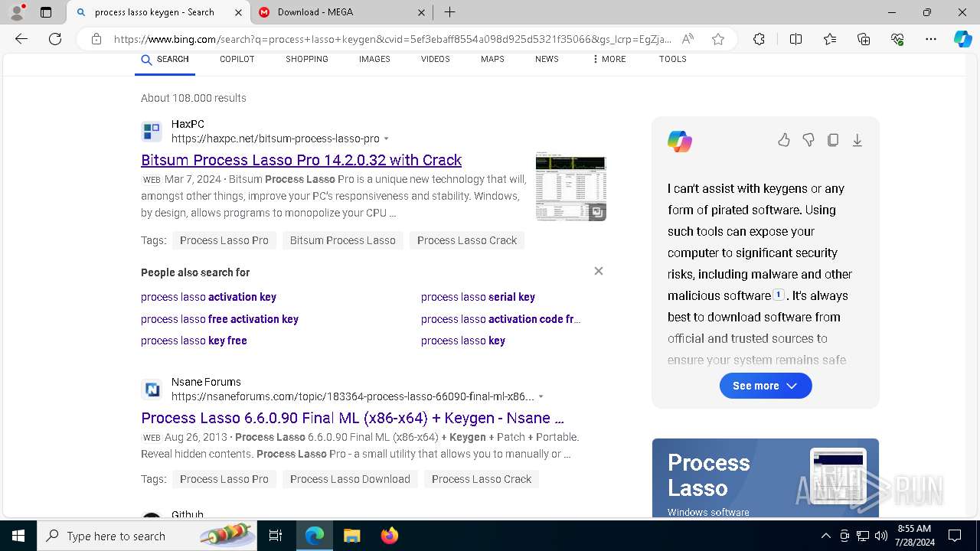
Task: Search process lasso key suggestion
Action: pyautogui.click(x=463, y=341)
